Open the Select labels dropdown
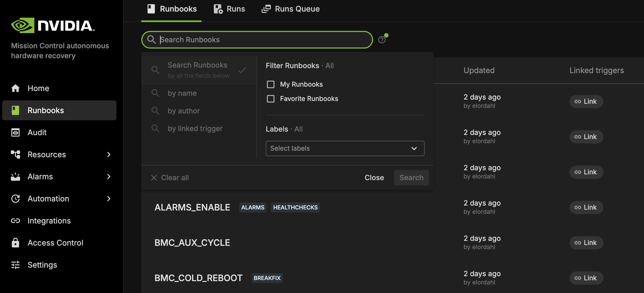Screen dimensions: 644x293 (345, 148)
